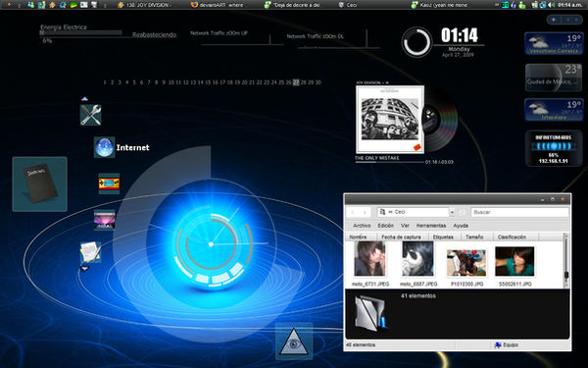Select the moto_6731.JPEG thumbnail
The width and height of the screenshot is (588, 368).
[x=370, y=259]
